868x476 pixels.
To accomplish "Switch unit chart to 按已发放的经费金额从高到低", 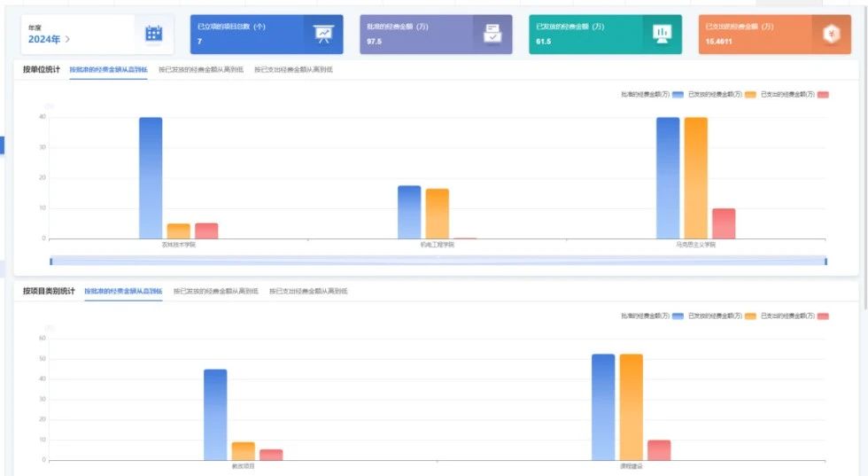I will point(200,69).
